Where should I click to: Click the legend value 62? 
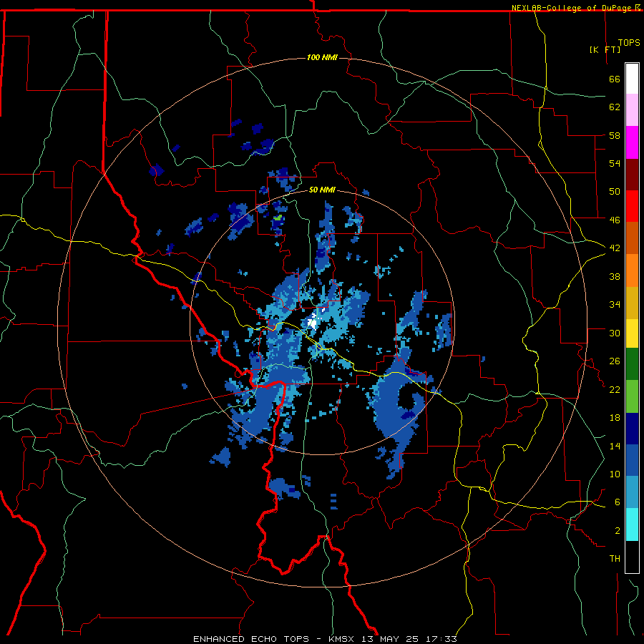615,107
